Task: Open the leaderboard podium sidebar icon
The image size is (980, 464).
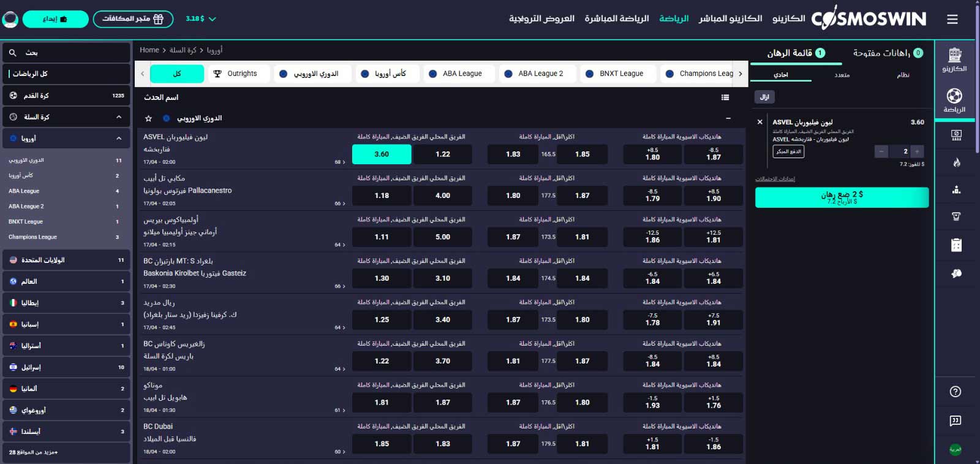Action: 956,189
